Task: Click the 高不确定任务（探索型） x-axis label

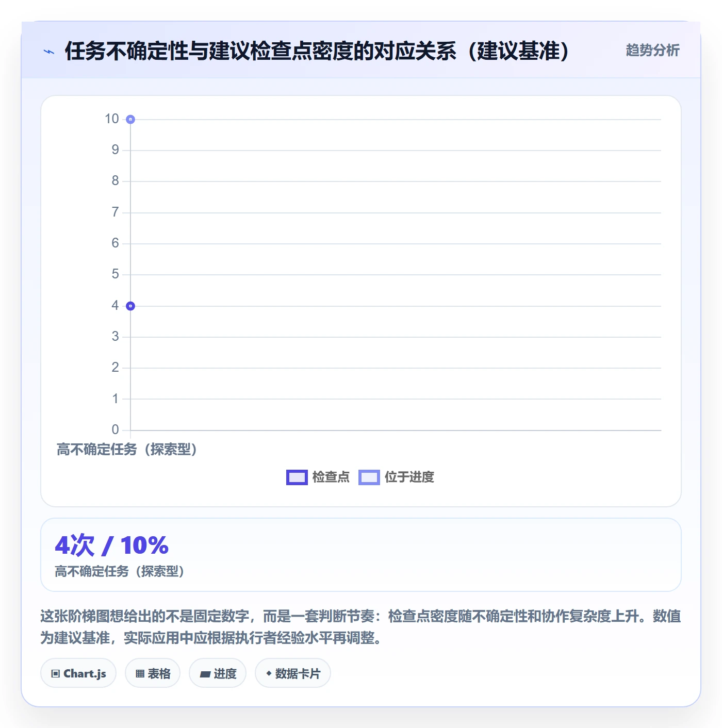Action: (x=127, y=450)
